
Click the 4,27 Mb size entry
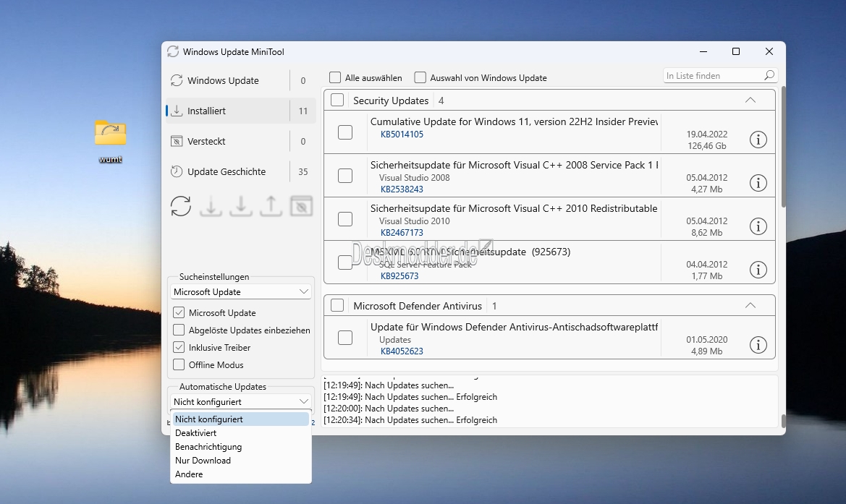(x=707, y=189)
